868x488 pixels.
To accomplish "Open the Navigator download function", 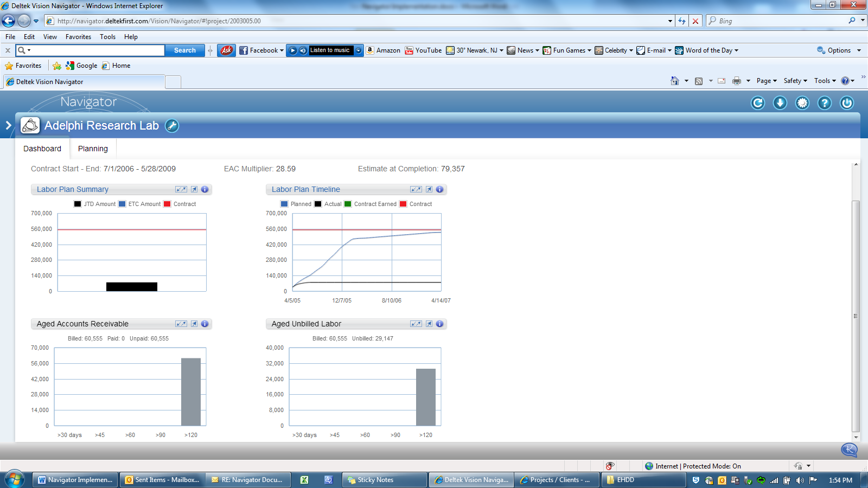I will point(780,102).
